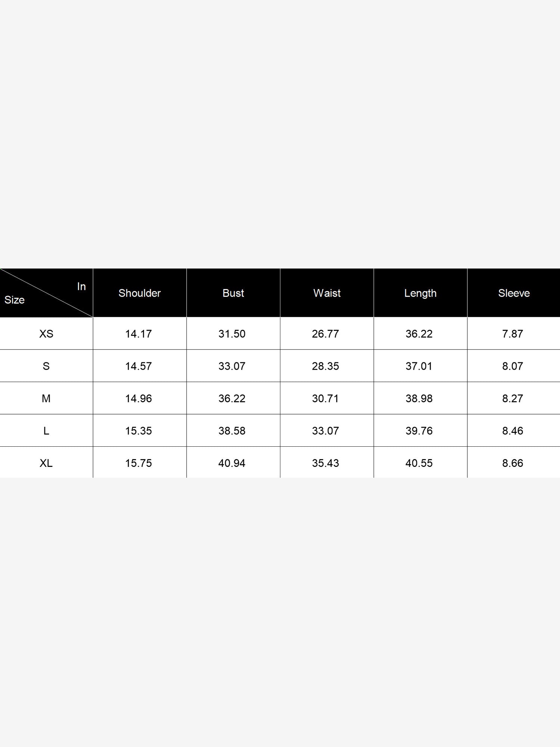Click XS bust value 31.50
The width and height of the screenshot is (560, 747).
pos(232,334)
